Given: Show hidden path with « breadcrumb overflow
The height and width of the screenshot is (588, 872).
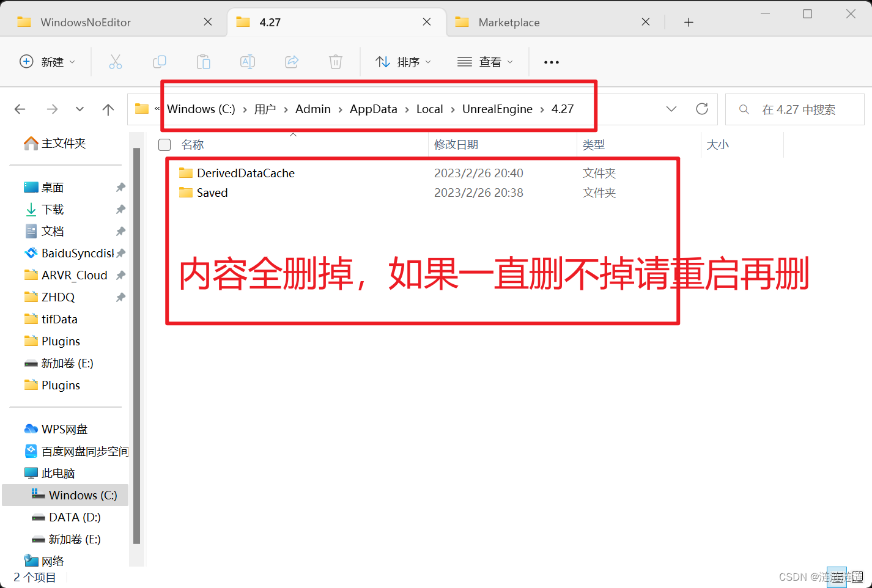Looking at the screenshot, I should pyautogui.click(x=157, y=109).
